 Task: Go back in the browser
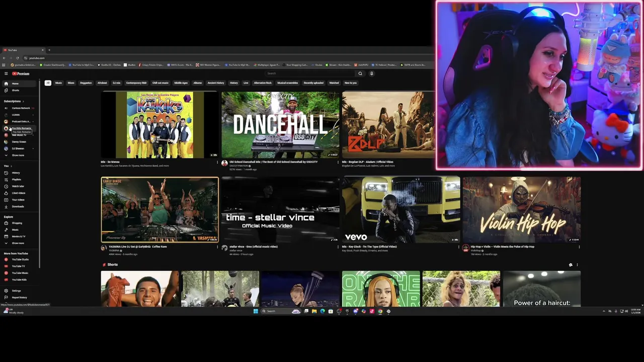coord(4,58)
